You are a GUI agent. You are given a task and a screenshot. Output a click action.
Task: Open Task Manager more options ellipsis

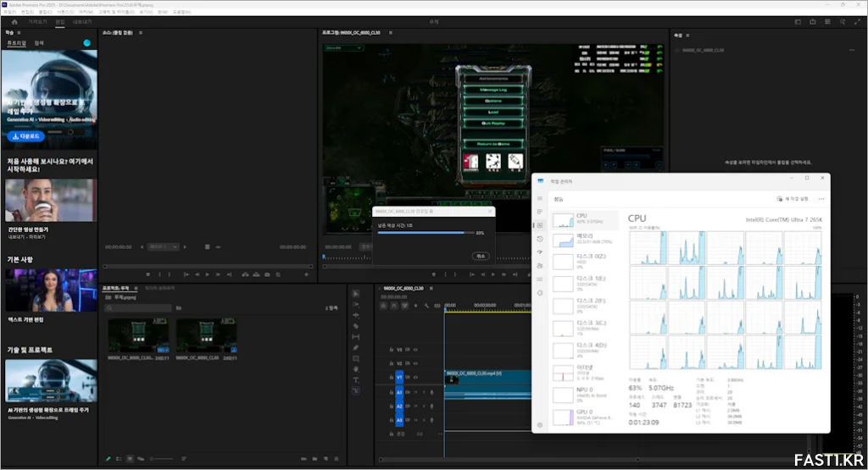pyautogui.click(x=821, y=199)
